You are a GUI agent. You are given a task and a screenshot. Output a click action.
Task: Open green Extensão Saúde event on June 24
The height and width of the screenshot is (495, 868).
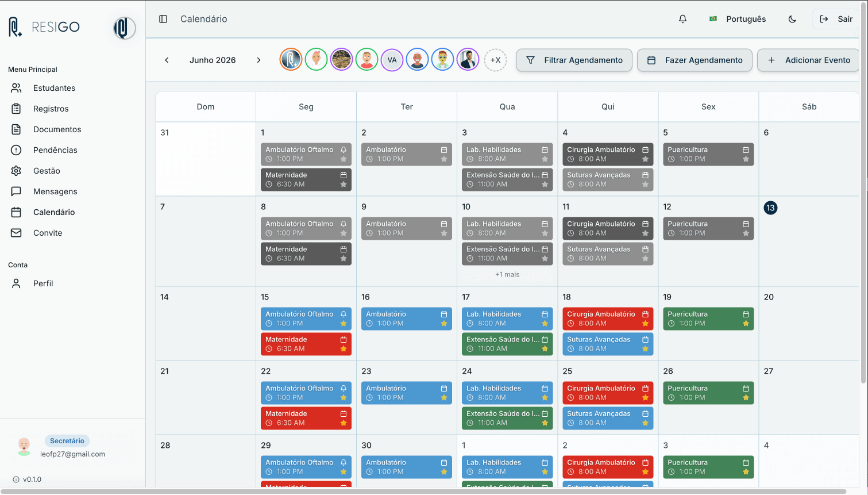507,418
